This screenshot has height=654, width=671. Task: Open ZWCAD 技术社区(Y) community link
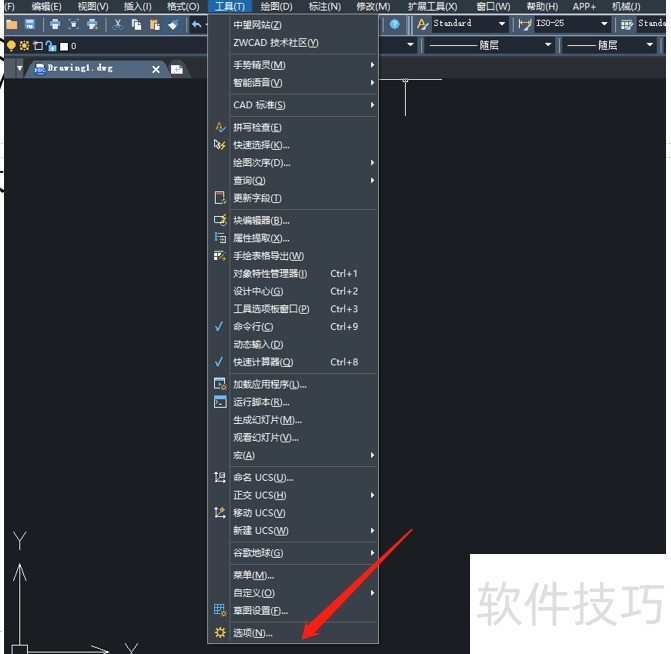click(275, 43)
